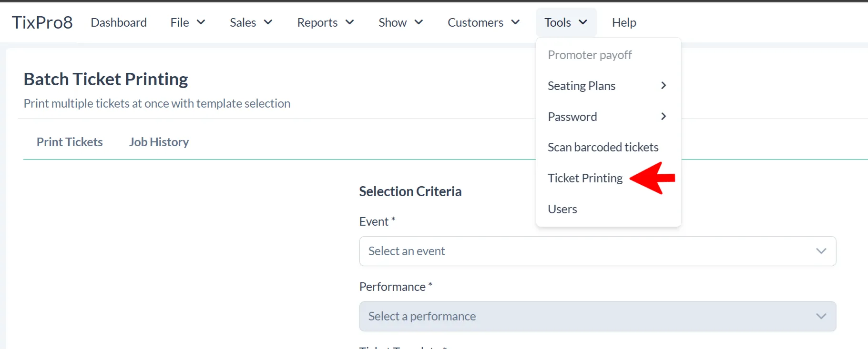Click the 'Print multiple tickets at once' subtitle
The width and height of the screenshot is (868, 349).
pyautogui.click(x=157, y=103)
